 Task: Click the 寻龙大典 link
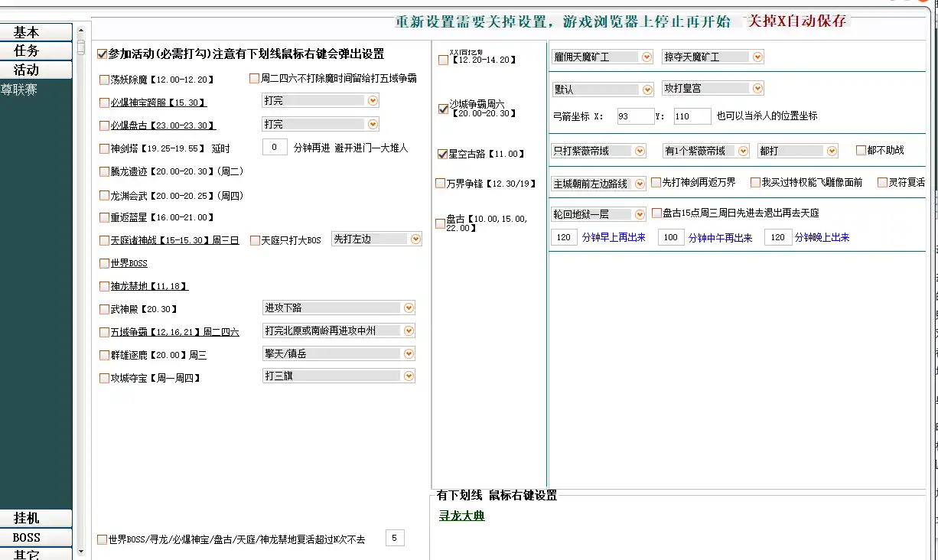[461, 516]
